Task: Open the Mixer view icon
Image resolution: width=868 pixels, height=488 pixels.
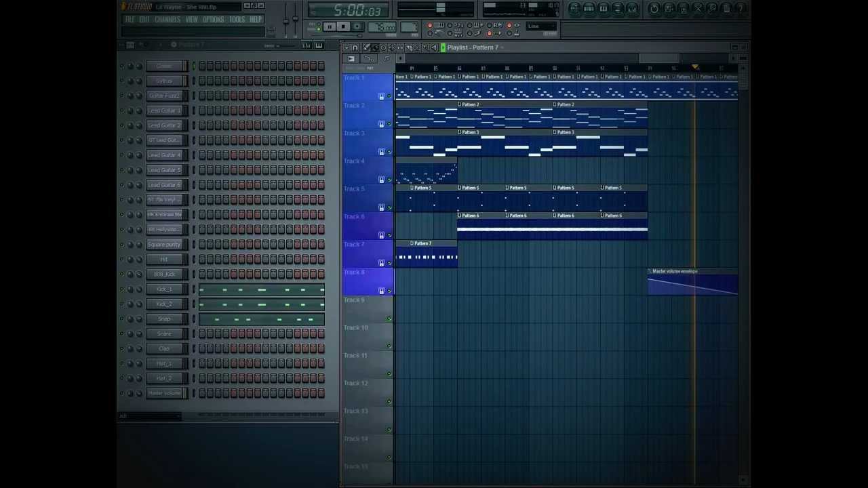Action: click(x=632, y=9)
